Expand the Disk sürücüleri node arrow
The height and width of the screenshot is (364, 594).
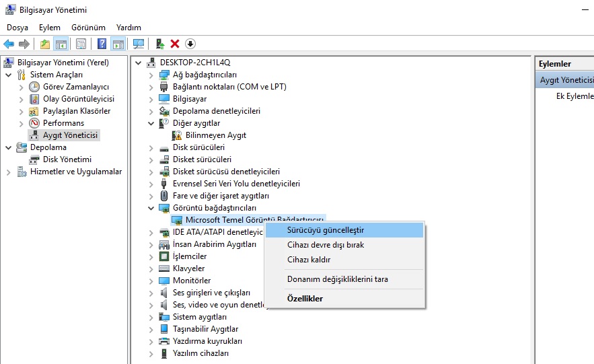click(151, 148)
